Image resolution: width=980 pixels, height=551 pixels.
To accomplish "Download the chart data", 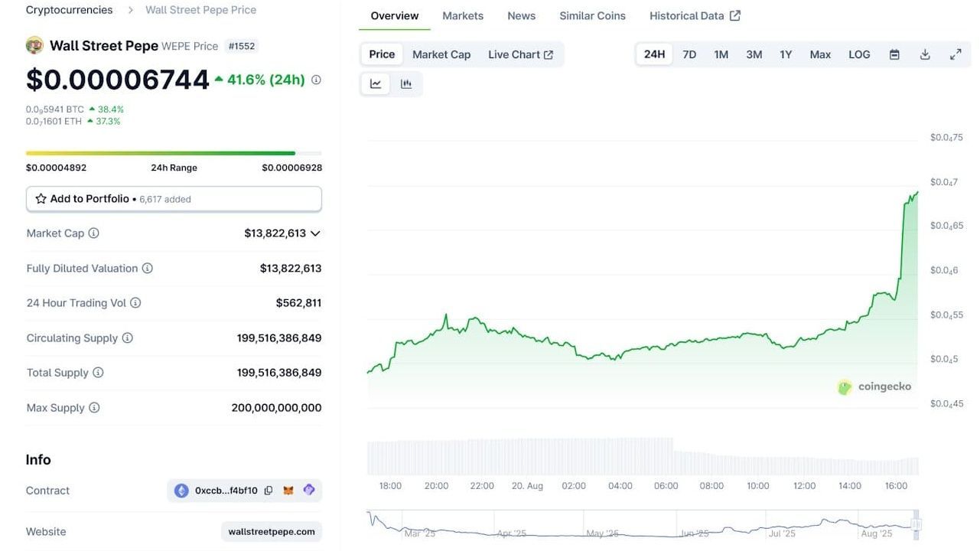I will click(924, 54).
